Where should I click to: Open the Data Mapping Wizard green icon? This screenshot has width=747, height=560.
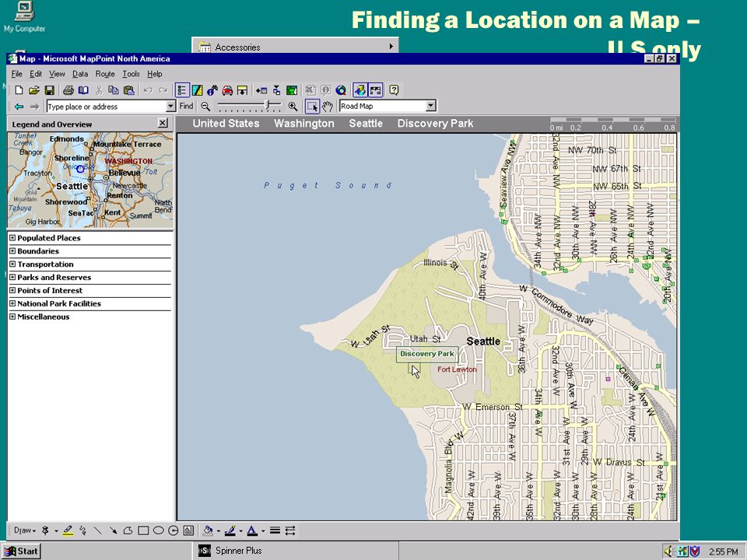pyautogui.click(x=292, y=90)
